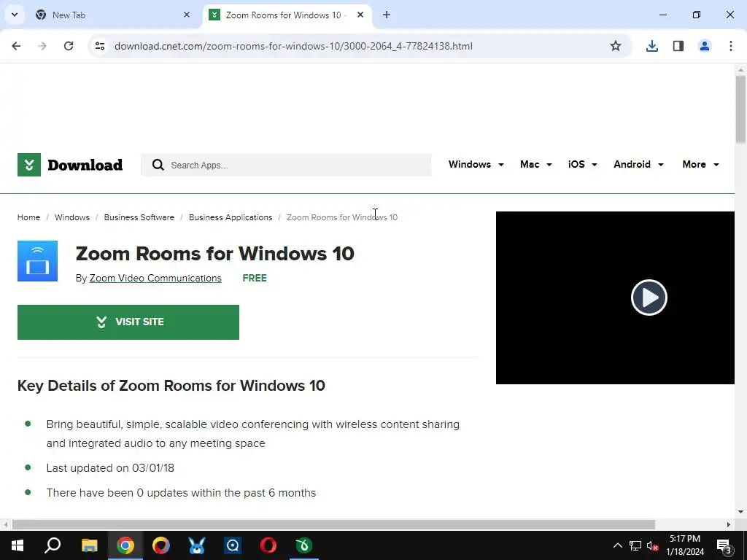Click the scroll-down arrow of page scrollbar

tap(740, 512)
